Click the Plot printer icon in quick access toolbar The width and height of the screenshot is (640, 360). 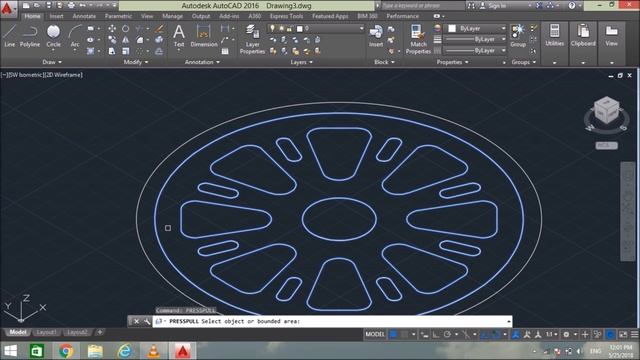click(71, 5)
